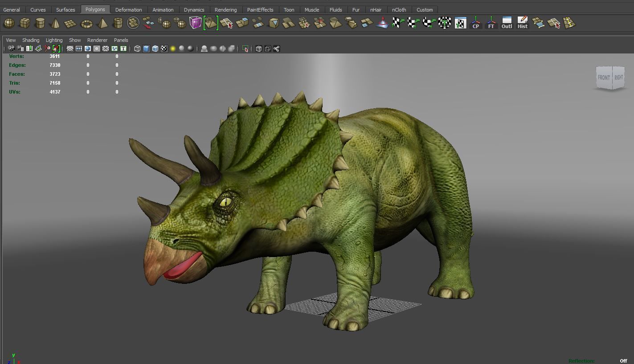Select the Polygons shelf tab
Screen dimensions: 634x364
click(x=95, y=9)
